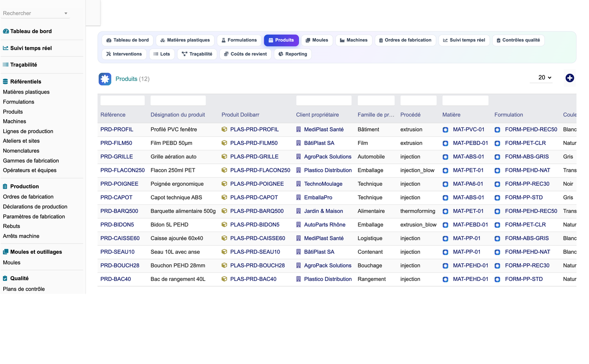This screenshot has height=364, width=589.
Task: Click cube icon beside PLAS-PRD-FILM50
Action: [224, 143]
